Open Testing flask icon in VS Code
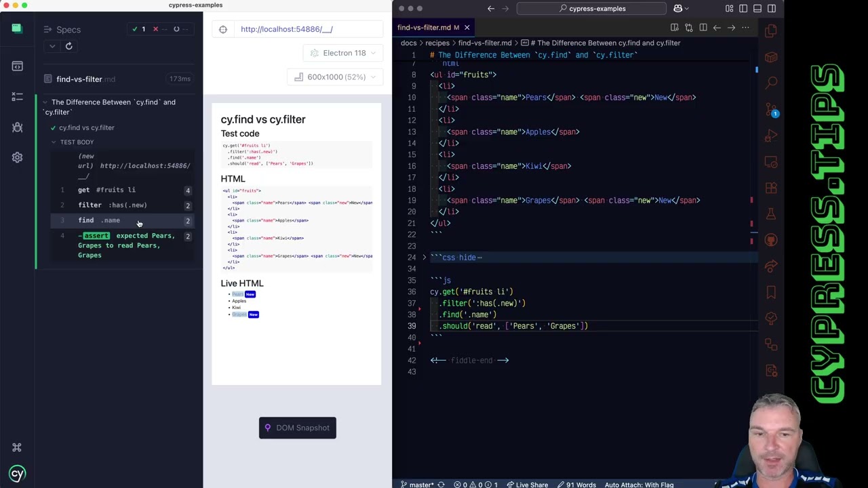This screenshot has height=488, width=868. (x=771, y=214)
